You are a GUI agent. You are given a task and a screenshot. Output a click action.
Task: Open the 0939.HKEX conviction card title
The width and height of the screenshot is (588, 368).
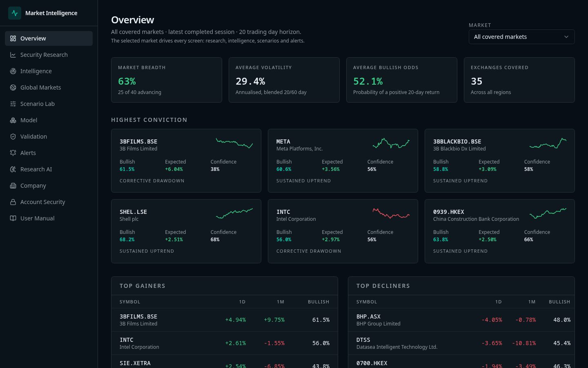point(449,212)
